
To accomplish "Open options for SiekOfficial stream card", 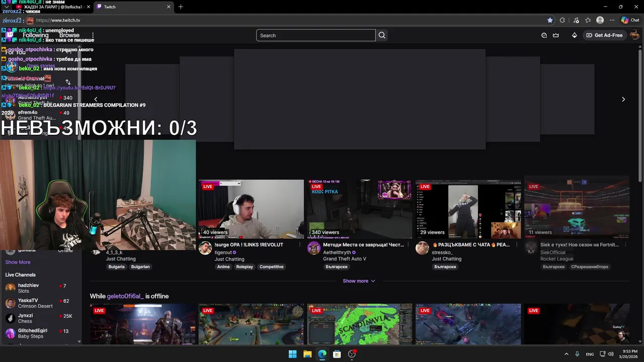I will 626,245.
